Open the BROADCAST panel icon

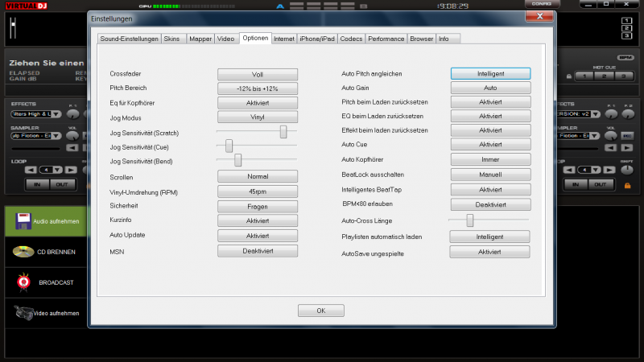point(23,282)
